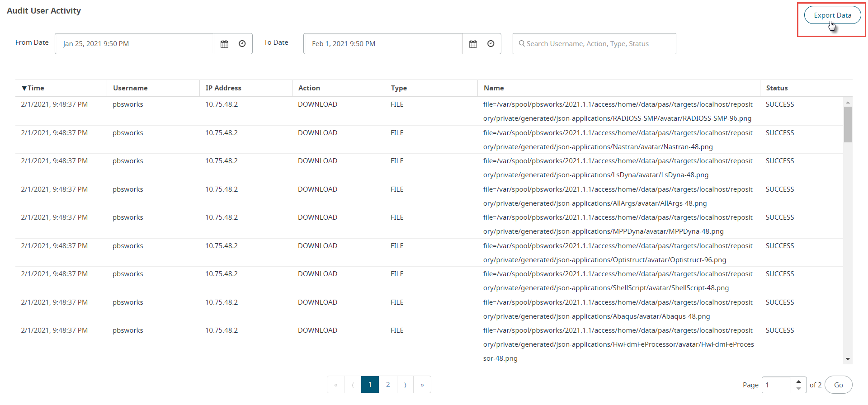Select the ShellScript-48.png file path cell
Image resolution: width=868 pixels, height=405 pixels.
(618, 281)
